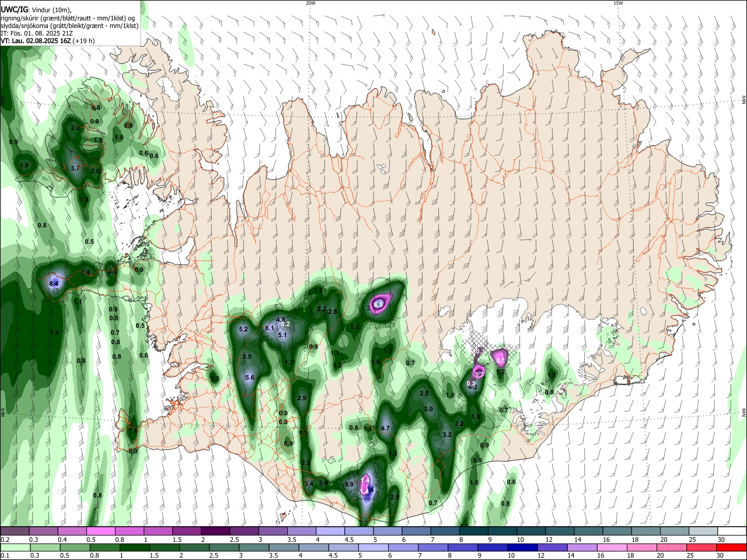
Task: Select the 6.5 value inside the magenta contour
Action: click(x=378, y=304)
